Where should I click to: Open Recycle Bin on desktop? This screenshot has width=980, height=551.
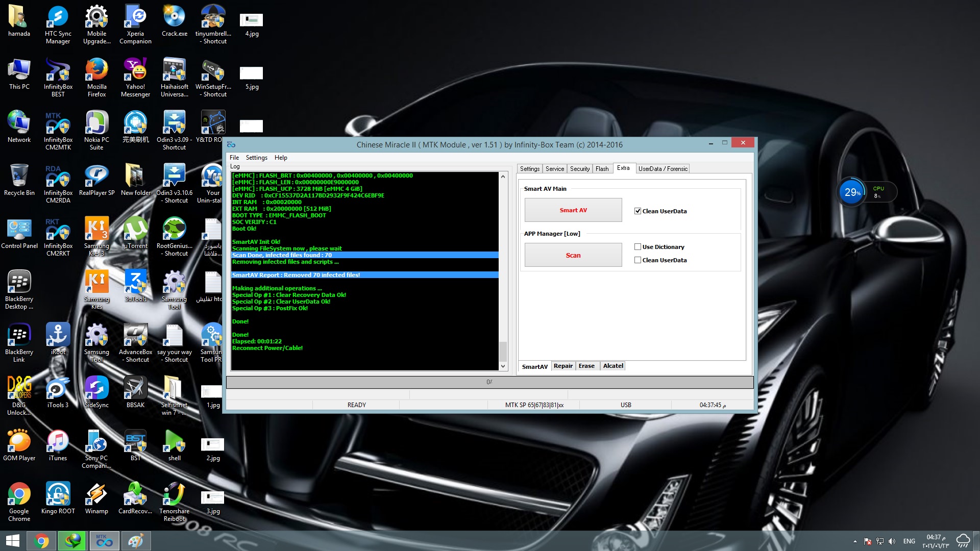(x=19, y=180)
